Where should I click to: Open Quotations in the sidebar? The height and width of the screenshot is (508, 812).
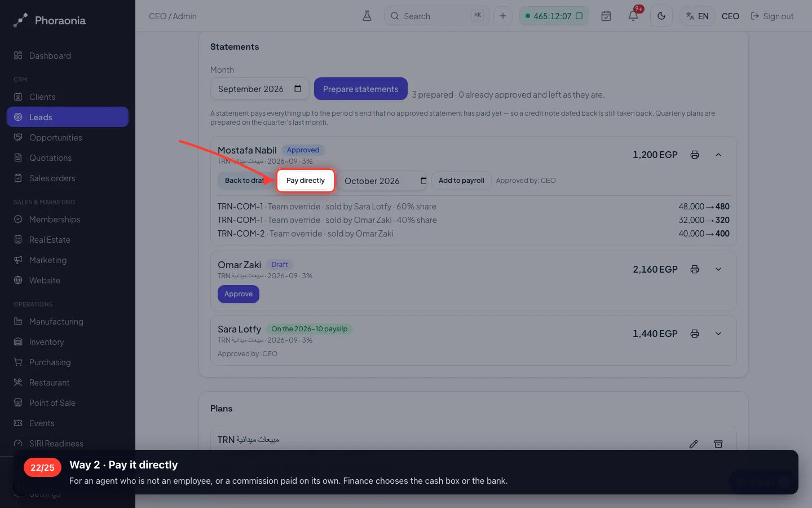pyautogui.click(x=68, y=157)
